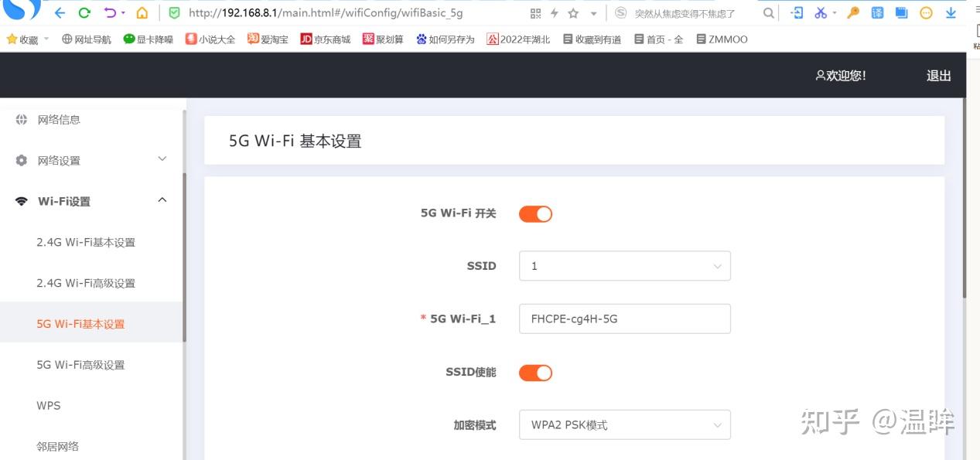Viewport: 980px width, 460px height.
Task: Click the 退出 logout button
Action: click(x=937, y=75)
